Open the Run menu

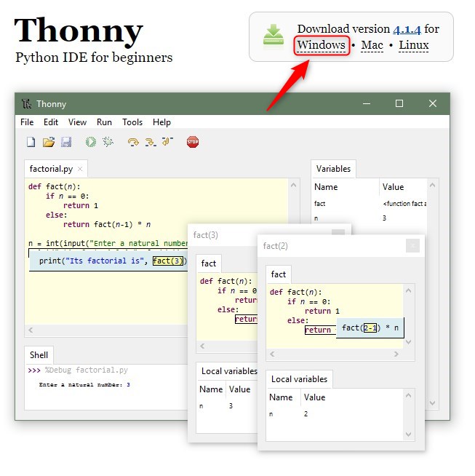pyautogui.click(x=104, y=122)
